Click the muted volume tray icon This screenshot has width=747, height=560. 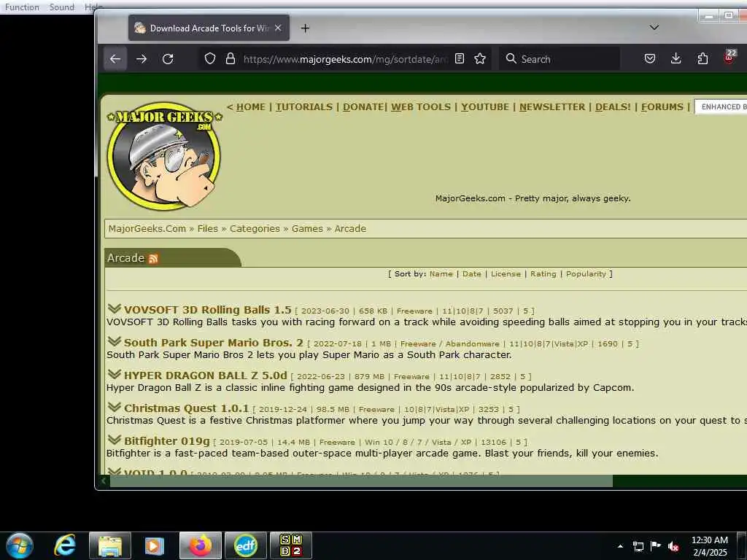(673, 546)
